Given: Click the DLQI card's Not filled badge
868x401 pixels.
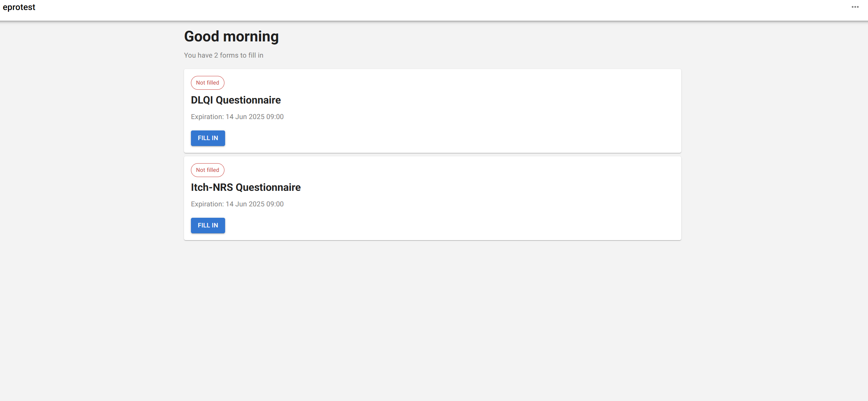Looking at the screenshot, I should pos(208,83).
